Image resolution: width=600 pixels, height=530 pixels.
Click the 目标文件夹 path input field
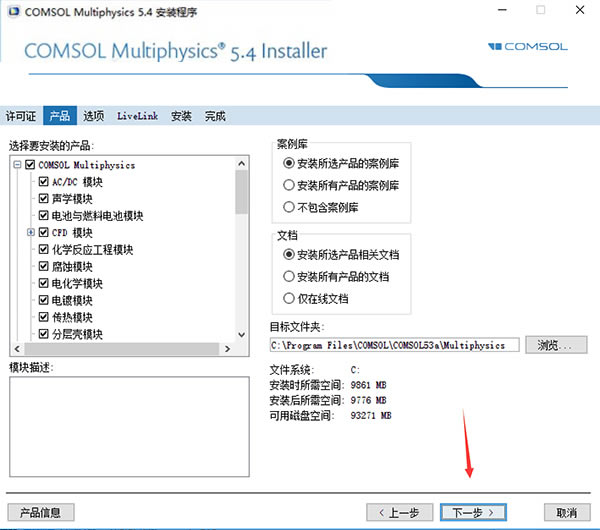(395, 345)
